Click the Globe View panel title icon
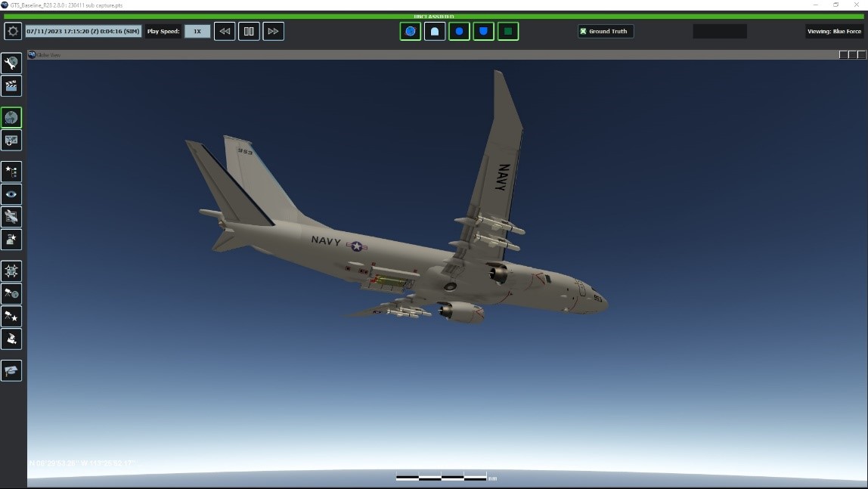 tap(32, 54)
